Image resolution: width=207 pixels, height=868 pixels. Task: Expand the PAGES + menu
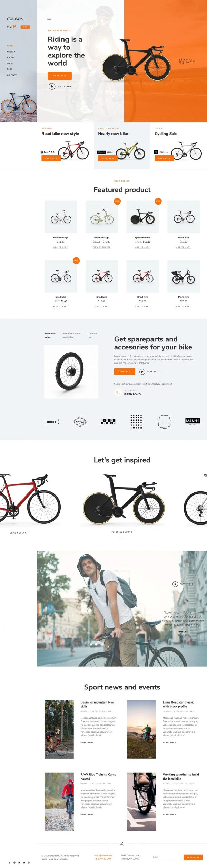click(11, 51)
